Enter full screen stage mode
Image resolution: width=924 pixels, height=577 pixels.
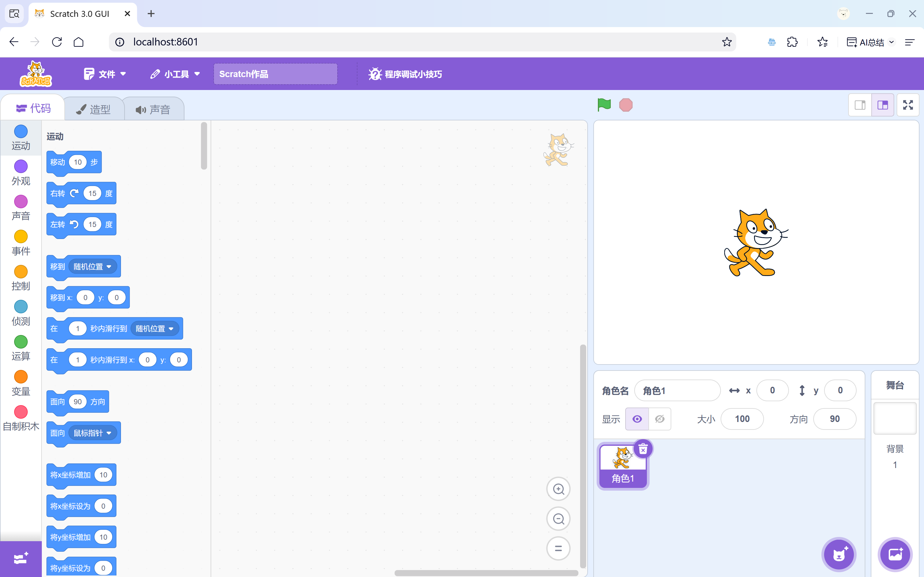(907, 105)
